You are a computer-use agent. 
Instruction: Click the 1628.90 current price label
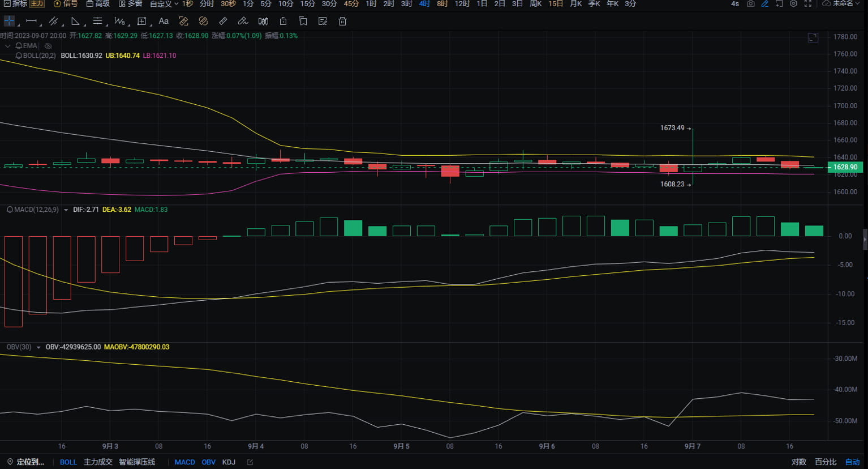pyautogui.click(x=845, y=167)
